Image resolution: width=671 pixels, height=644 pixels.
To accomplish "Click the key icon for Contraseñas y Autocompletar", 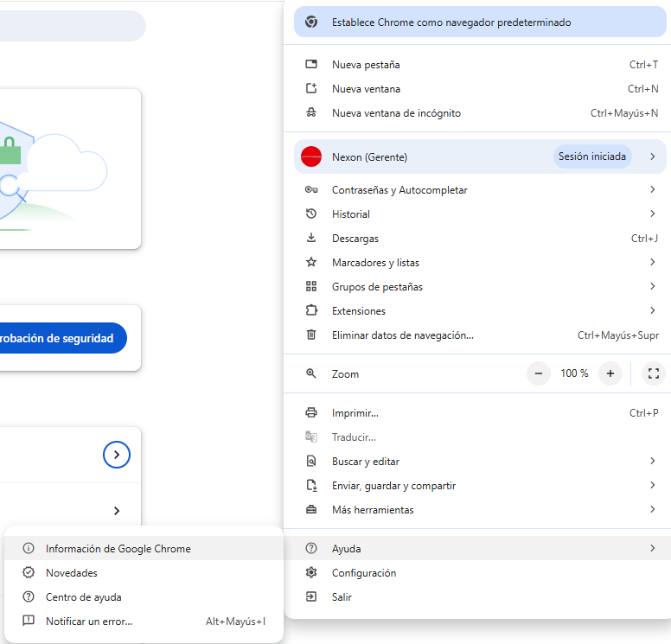I will pyautogui.click(x=311, y=189).
